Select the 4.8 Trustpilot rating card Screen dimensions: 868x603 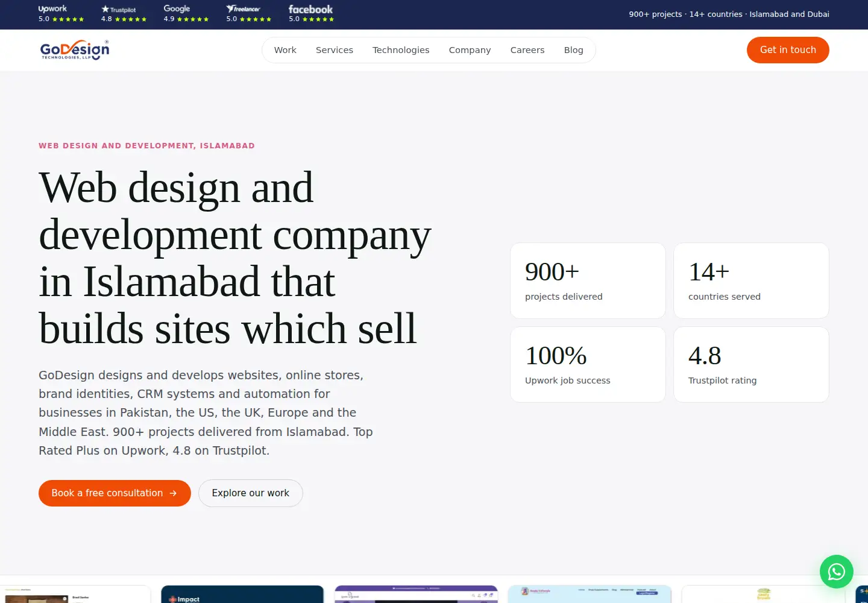click(751, 365)
